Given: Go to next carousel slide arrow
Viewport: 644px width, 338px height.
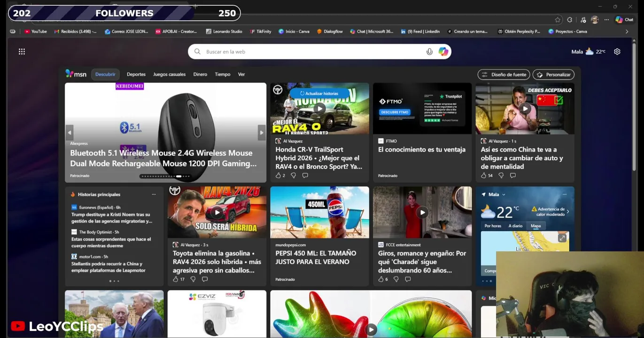Looking at the screenshot, I should click(x=262, y=132).
